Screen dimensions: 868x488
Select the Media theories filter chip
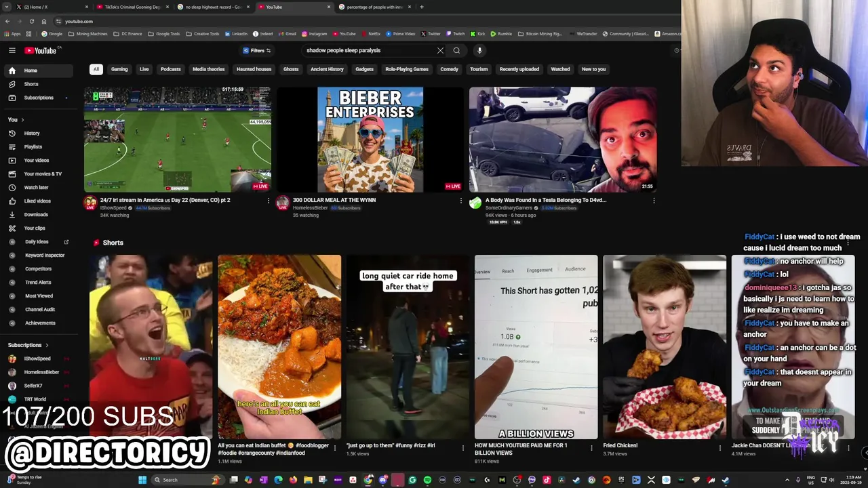(x=208, y=69)
